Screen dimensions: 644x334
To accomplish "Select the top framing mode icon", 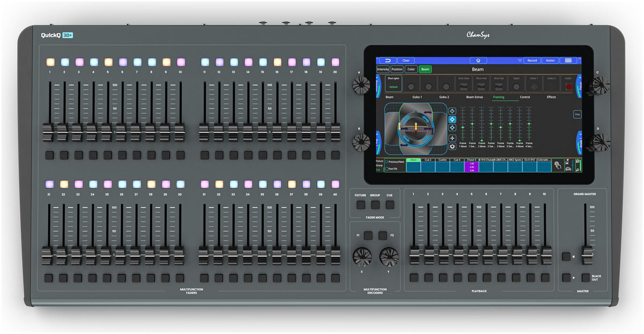I will point(452,111).
